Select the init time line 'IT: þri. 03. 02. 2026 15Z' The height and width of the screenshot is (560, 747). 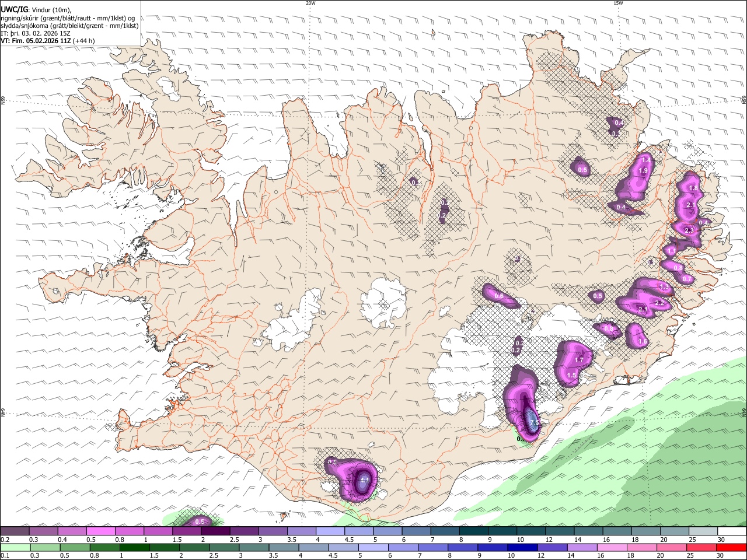(x=37, y=33)
